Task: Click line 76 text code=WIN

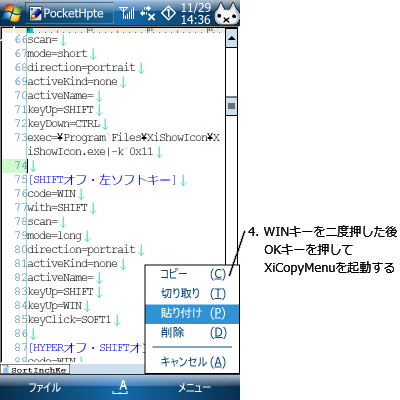Action: [x=52, y=194]
